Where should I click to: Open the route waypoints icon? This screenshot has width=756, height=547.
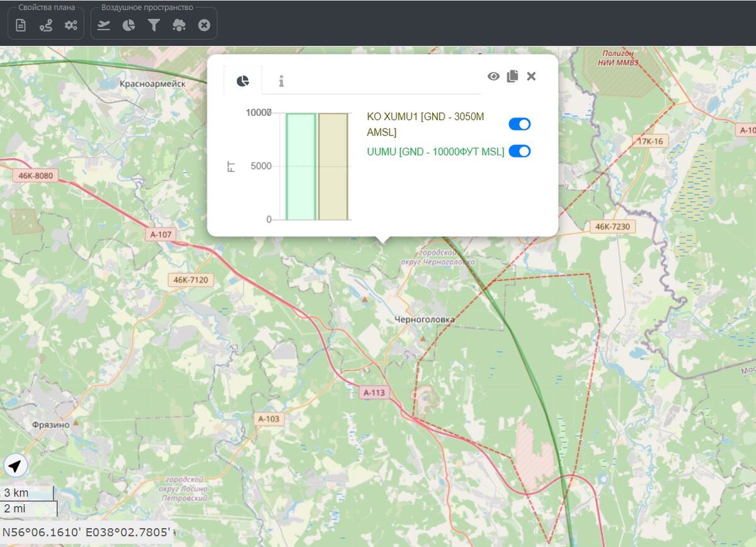[x=46, y=25]
